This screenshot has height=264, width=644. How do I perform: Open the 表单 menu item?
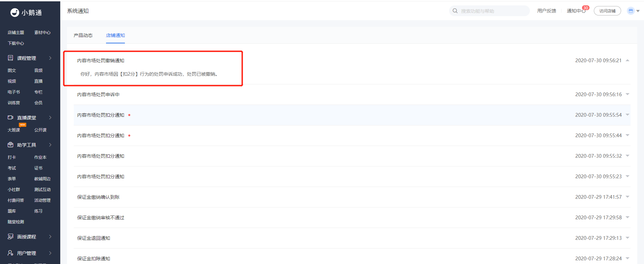(x=12, y=179)
